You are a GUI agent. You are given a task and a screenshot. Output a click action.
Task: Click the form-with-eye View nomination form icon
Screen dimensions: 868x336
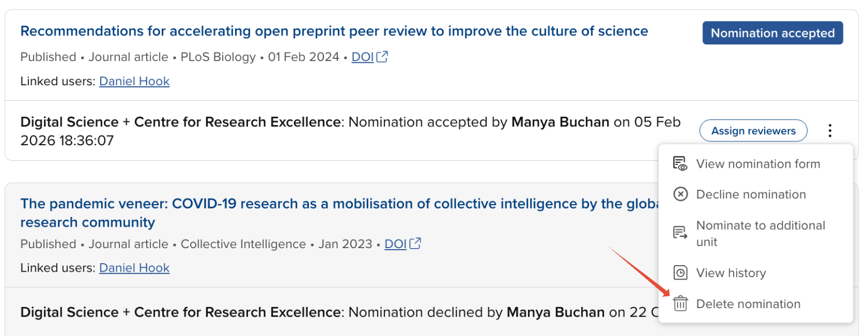tap(680, 163)
